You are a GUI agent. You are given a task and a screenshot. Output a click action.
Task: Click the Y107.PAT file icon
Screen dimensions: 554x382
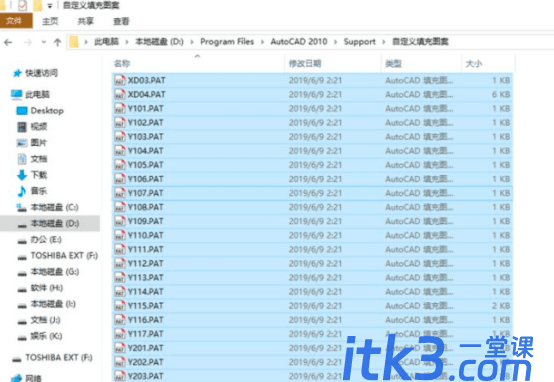click(x=120, y=193)
